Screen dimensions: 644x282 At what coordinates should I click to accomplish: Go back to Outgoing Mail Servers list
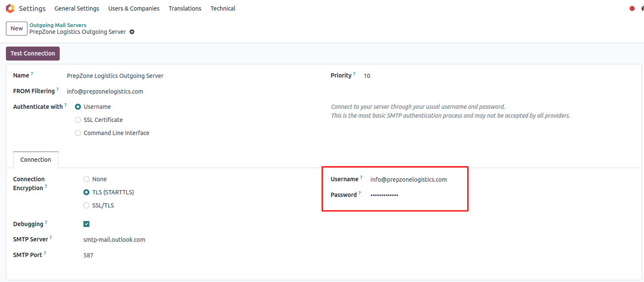pos(58,25)
